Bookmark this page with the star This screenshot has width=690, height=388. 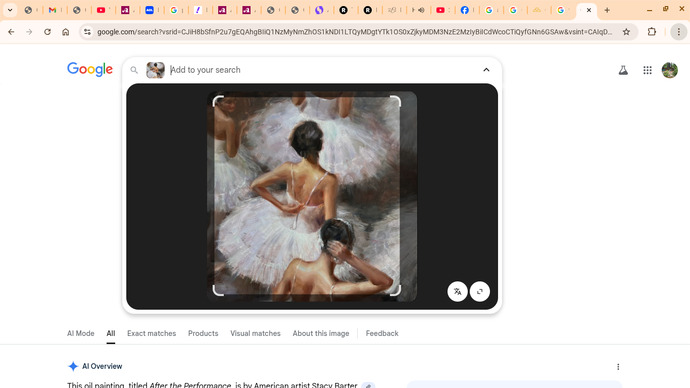[x=626, y=32]
